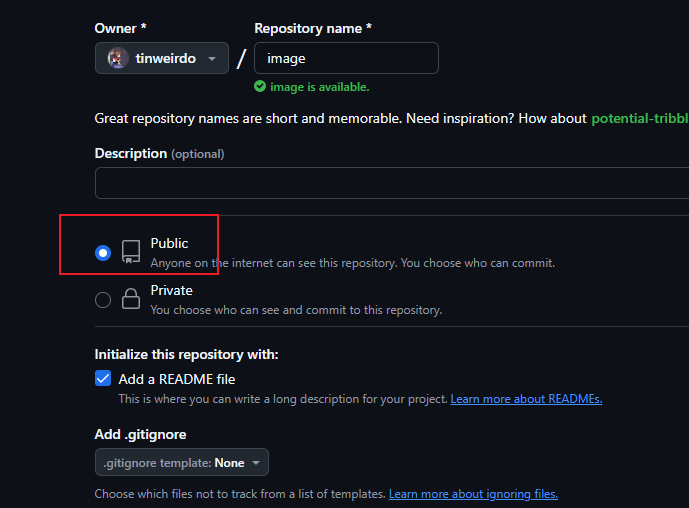Click the Repository name input field
Image resolution: width=689 pixels, height=508 pixels.
tap(346, 59)
